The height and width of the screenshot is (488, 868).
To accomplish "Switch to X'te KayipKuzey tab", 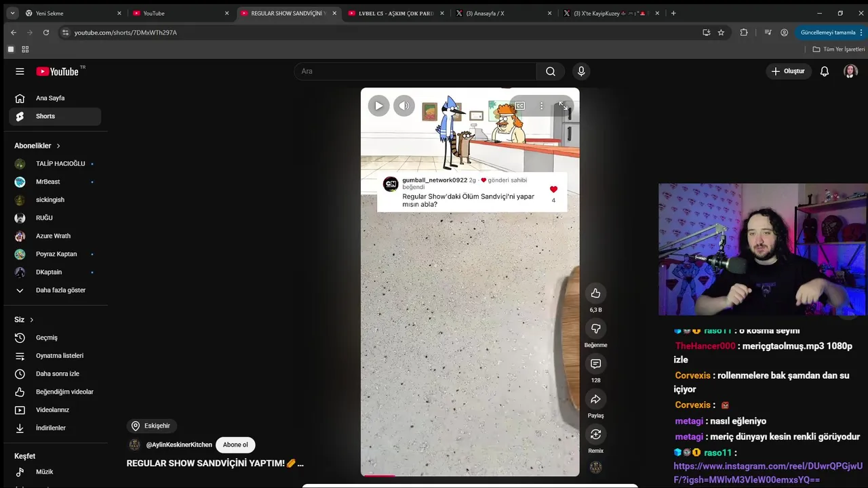I will [x=612, y=13].
